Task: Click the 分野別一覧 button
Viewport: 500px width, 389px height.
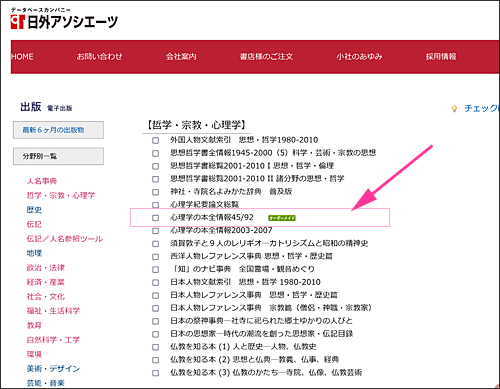Action: pyautogui.click(x=58, y=156)
